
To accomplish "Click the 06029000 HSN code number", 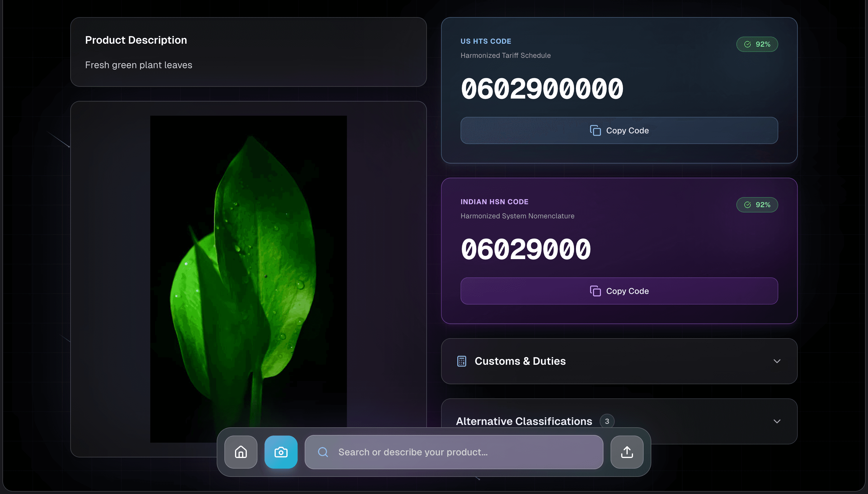I will click(525, 249).
